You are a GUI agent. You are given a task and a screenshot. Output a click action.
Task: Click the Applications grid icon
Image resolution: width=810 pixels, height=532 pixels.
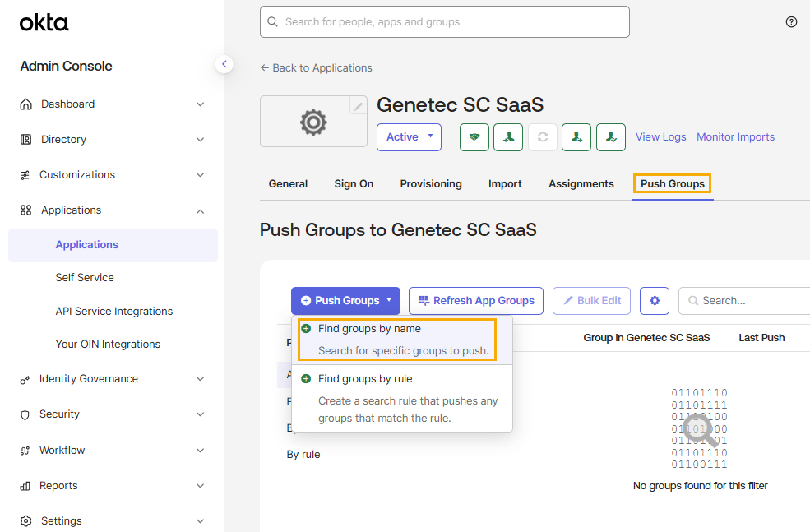[25, 210]
